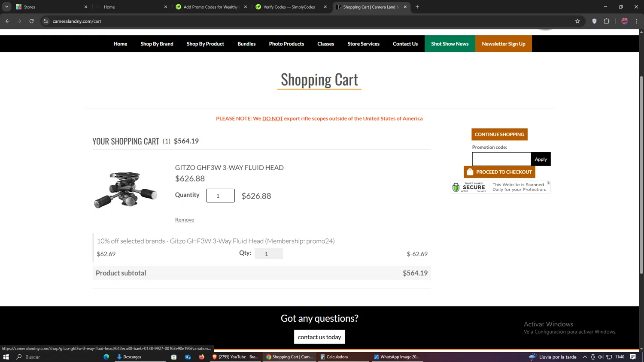Open Firefox from the taskbar
This screenshot has height=362, width=644.
tap(201, 357)
